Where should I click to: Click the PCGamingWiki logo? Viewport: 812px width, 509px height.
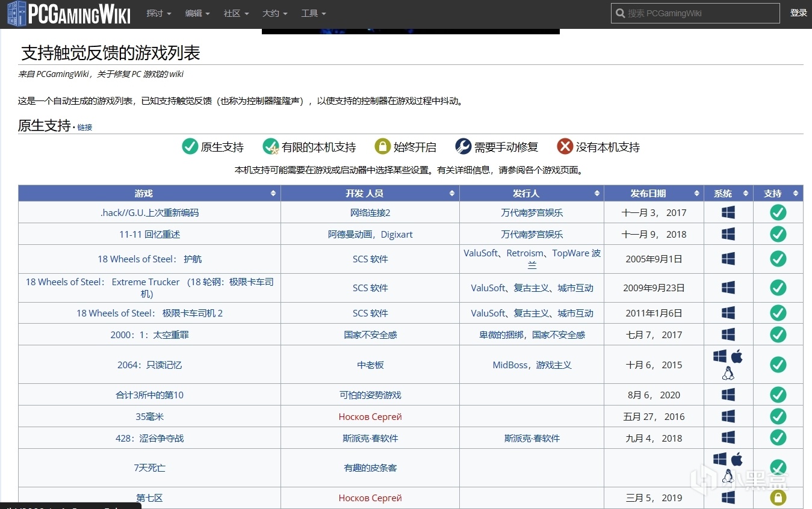pos(69,13)
